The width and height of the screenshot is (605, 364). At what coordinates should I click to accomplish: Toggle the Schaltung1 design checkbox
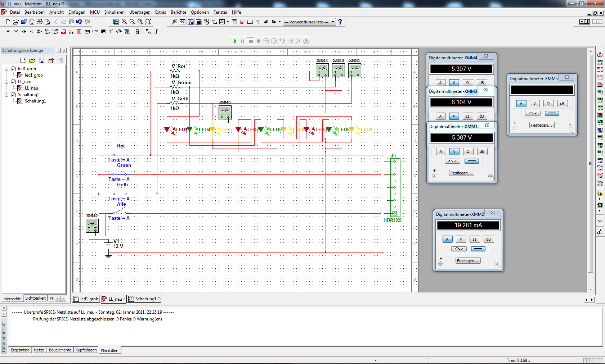tap(13, 95)
